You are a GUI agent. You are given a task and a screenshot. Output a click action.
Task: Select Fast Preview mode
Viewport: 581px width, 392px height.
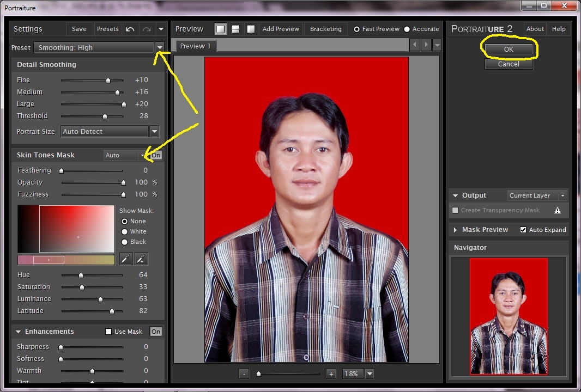coord(356,29)
